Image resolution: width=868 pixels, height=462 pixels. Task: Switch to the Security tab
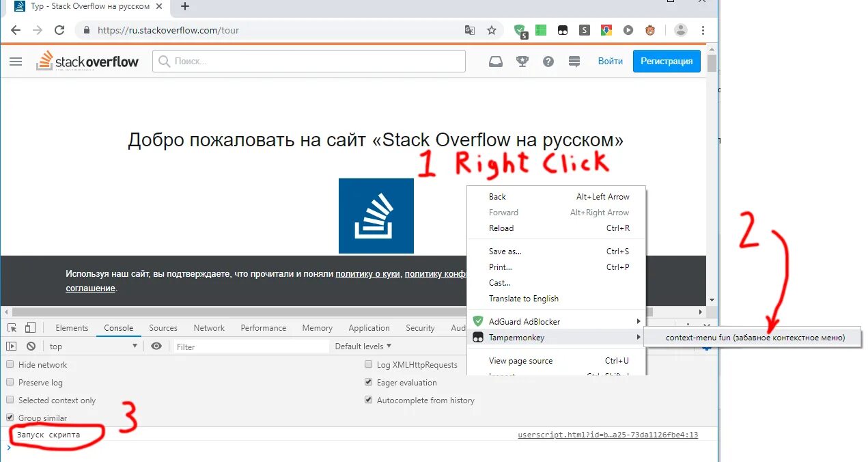[x=420, y=328]
